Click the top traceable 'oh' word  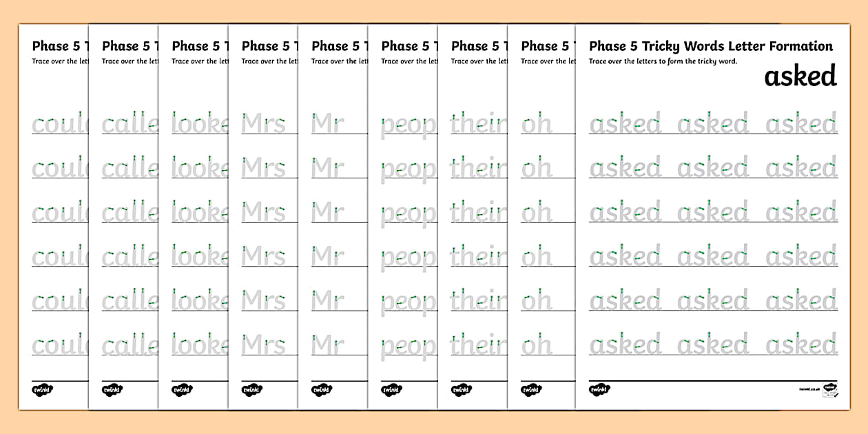(537, 125)
